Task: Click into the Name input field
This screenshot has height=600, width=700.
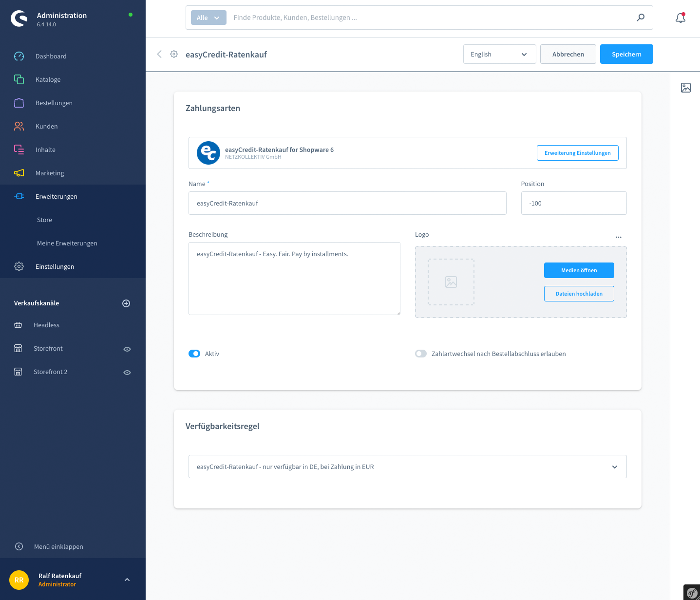Action: [x=347, y=203]
